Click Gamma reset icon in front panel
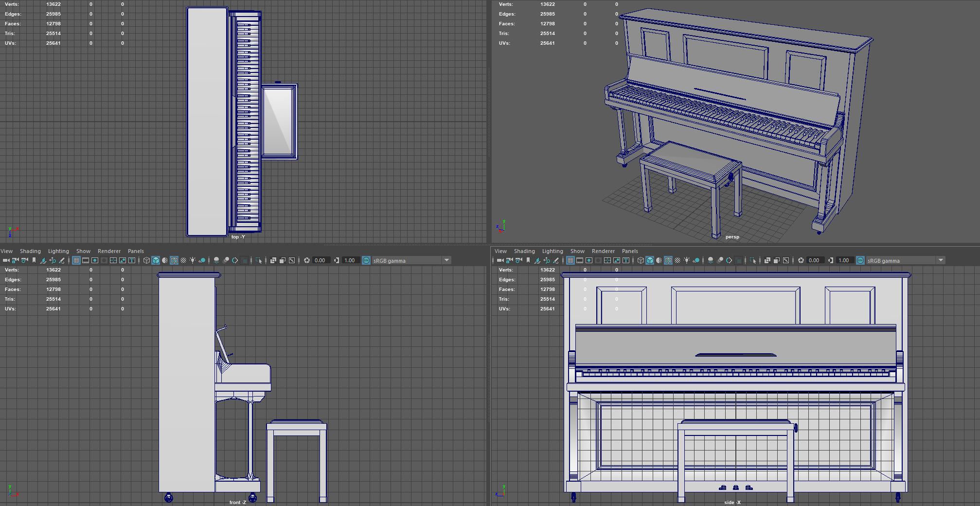Image resolution: width=980 pixels, height=506 pixels. click(337, 260)
